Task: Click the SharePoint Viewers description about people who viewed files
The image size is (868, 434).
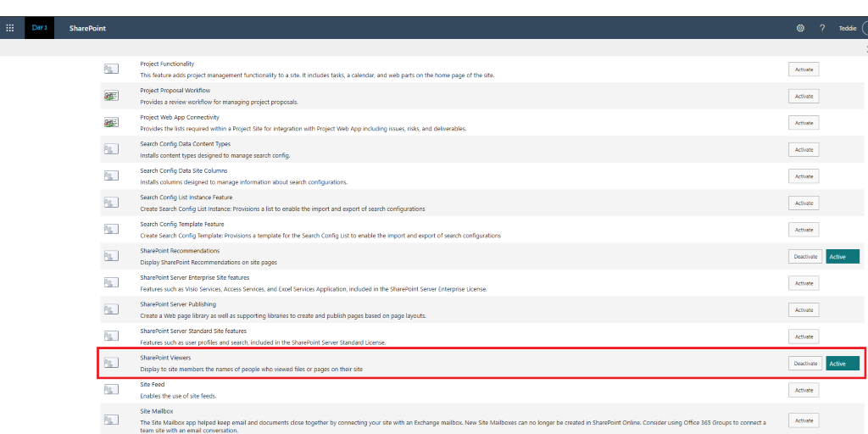Action: [x=251, y=369]
